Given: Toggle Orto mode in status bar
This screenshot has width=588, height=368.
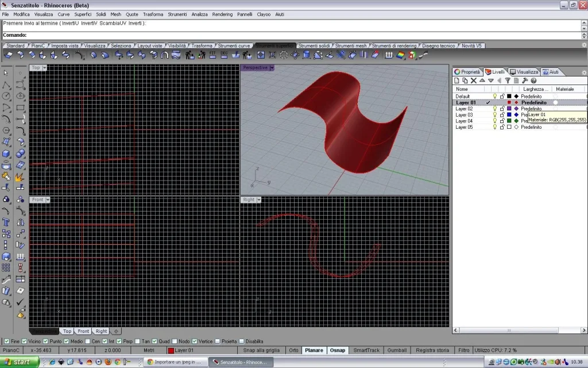Looking at the screenshot, I should pyautogui.click(x=293, y=350).
